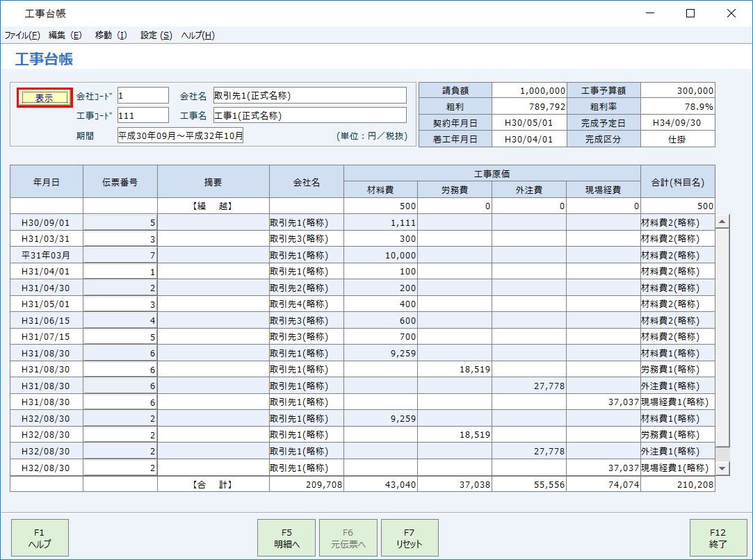Select the H30/09/01 row date cell
753x560 pixels.
(x=47, y=222)
